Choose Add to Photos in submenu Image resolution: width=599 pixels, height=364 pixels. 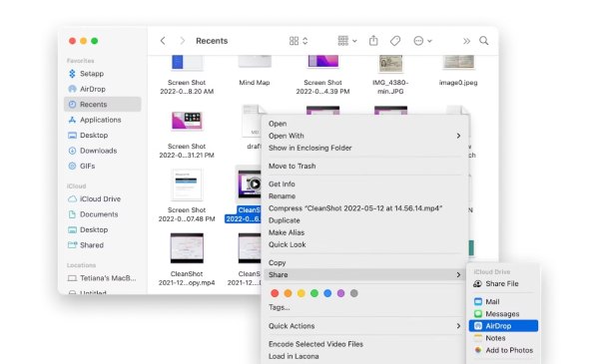[x=503, y=350]
